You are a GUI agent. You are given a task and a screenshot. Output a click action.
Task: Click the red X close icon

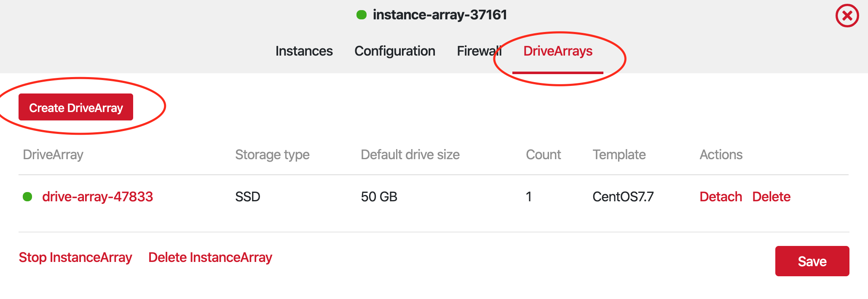847,16
